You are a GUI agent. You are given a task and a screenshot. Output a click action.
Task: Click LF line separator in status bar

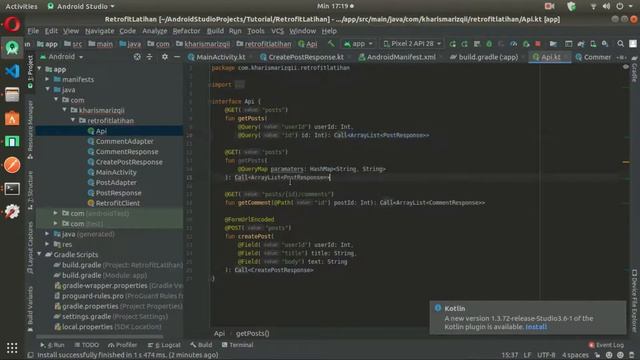pyautogui.click(x=527, y=355)
